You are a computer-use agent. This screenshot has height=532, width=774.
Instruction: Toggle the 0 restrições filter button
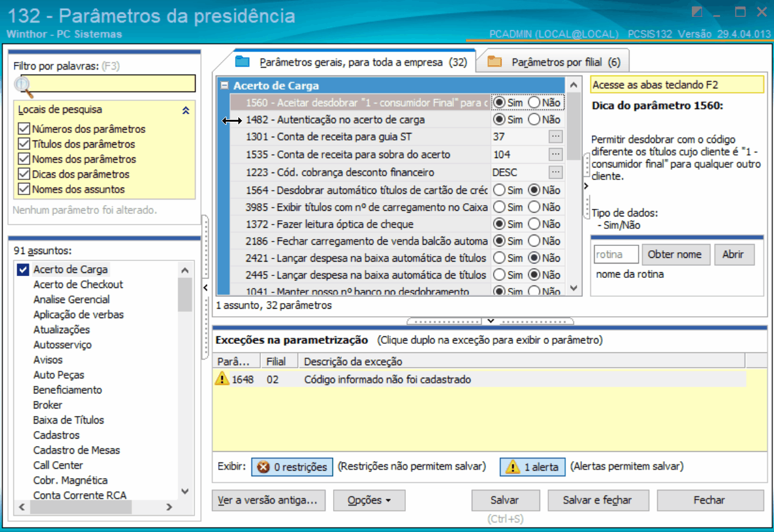click(292, 467)
